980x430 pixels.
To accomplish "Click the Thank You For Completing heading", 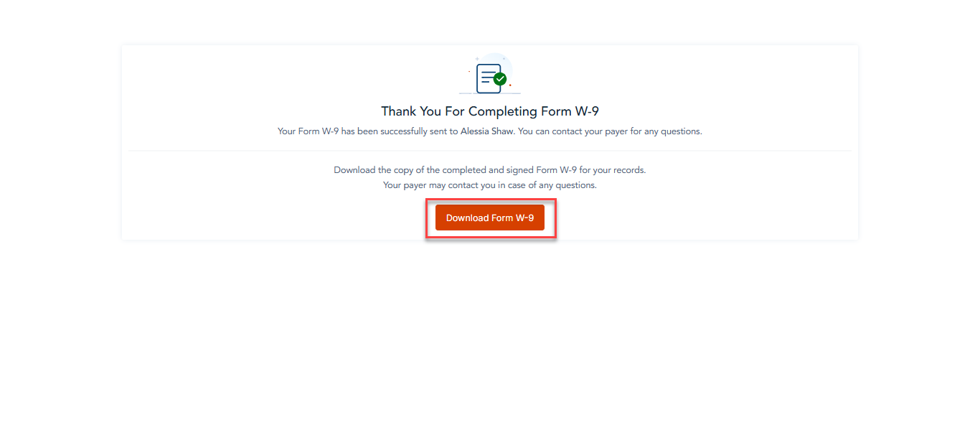I will click(x=490, y=111).
